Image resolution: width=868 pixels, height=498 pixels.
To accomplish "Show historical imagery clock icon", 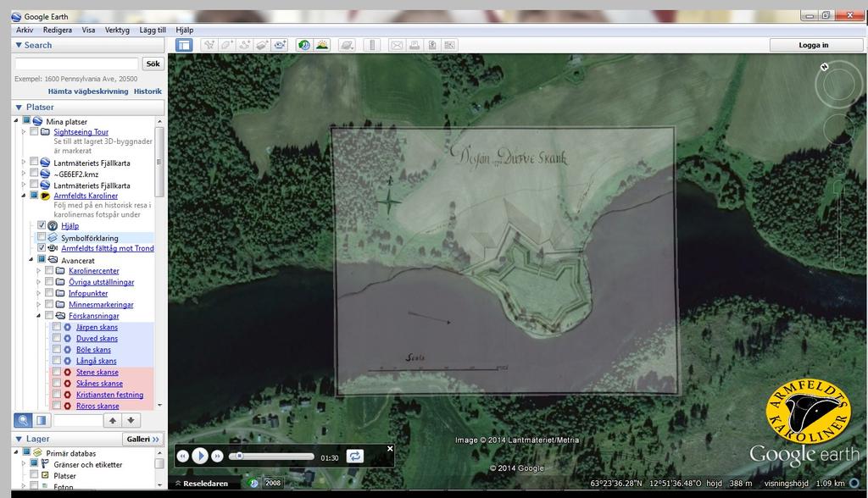I will (304, 45).
